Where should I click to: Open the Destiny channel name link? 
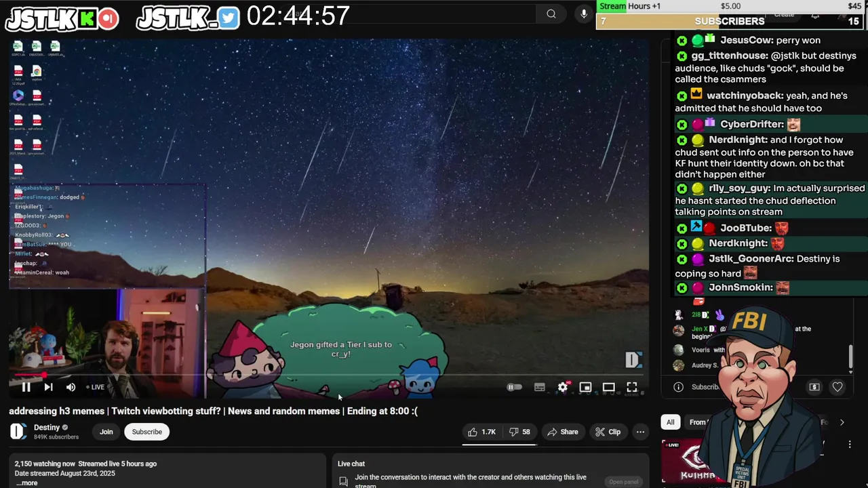point(47,427)
